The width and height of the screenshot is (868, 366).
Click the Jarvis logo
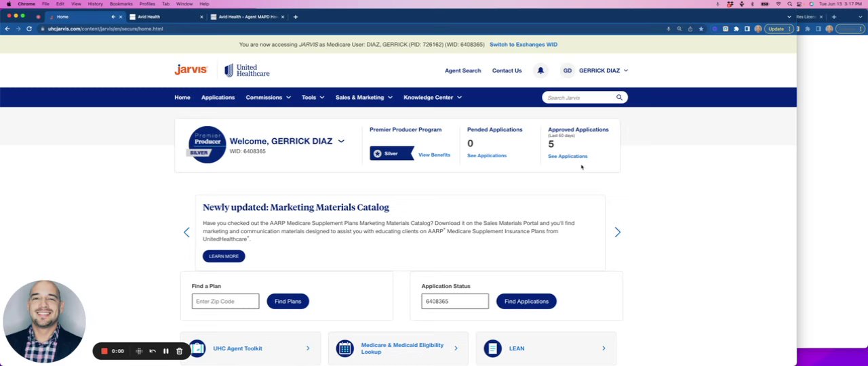[x=191, y=70]
